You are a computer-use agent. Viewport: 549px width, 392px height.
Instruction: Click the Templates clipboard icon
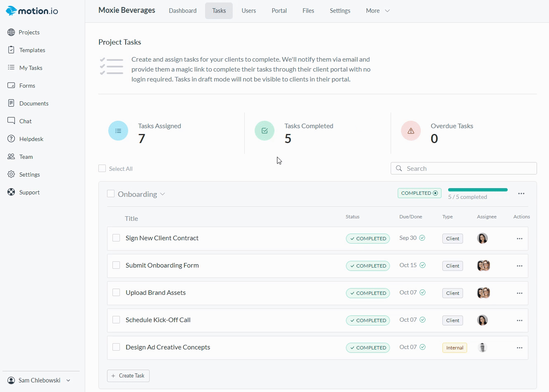point(11,50)
